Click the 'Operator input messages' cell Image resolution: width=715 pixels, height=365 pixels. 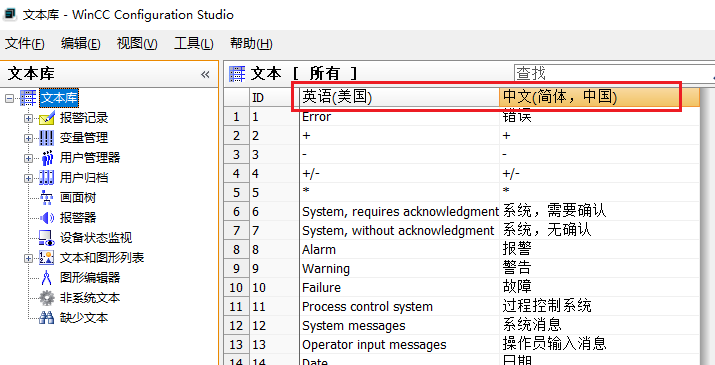point(399,345)
